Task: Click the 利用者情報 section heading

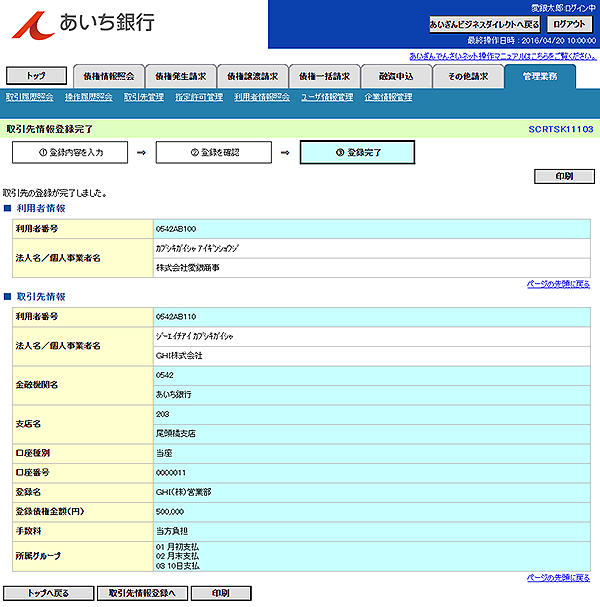Action: click(41, 209)
